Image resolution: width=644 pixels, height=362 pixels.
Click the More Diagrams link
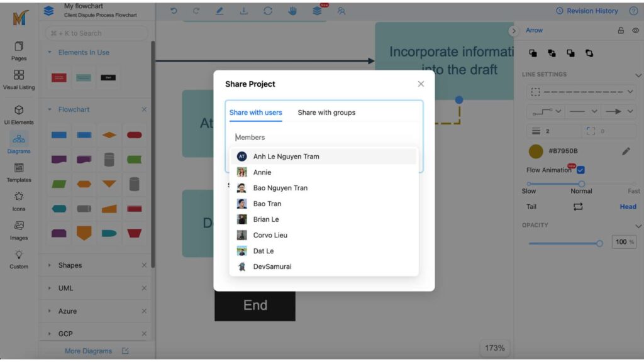point(88,351)
